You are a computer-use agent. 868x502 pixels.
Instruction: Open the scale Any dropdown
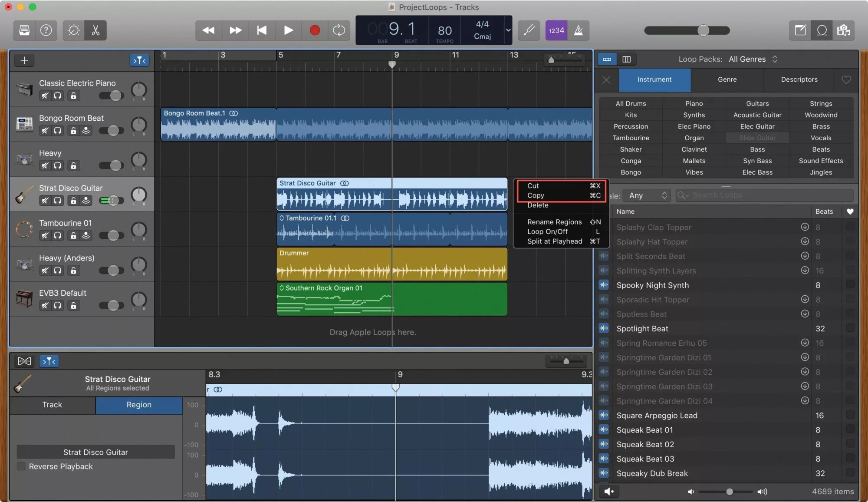click(x=647, y=195)
